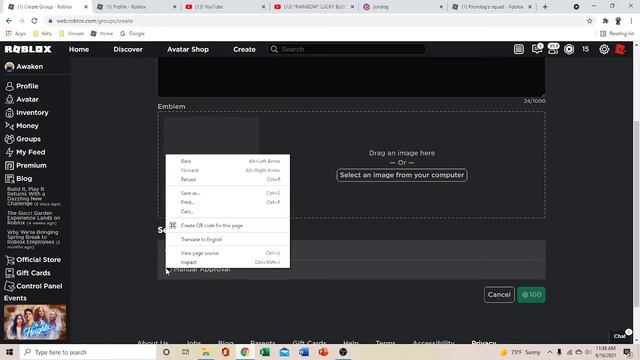
Task: Open a new browser tab
Action: tap(545, 7)
